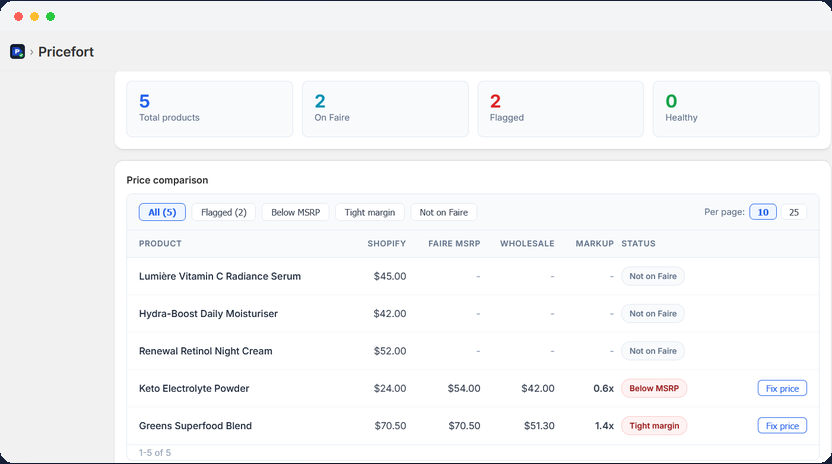The image size is (832, 464).
Task: Select the All (5) filter tab
Action: pyautogui.click(x=162, y=212)
